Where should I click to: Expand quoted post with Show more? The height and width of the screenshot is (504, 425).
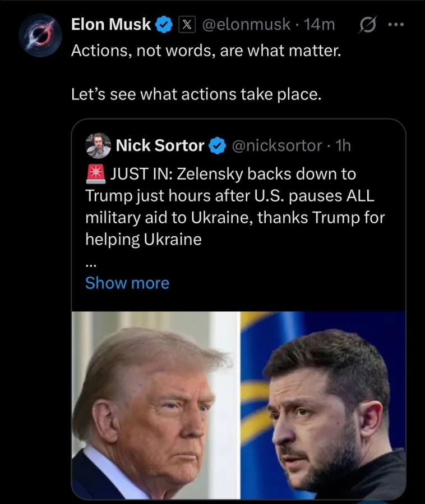pos(127,283)
